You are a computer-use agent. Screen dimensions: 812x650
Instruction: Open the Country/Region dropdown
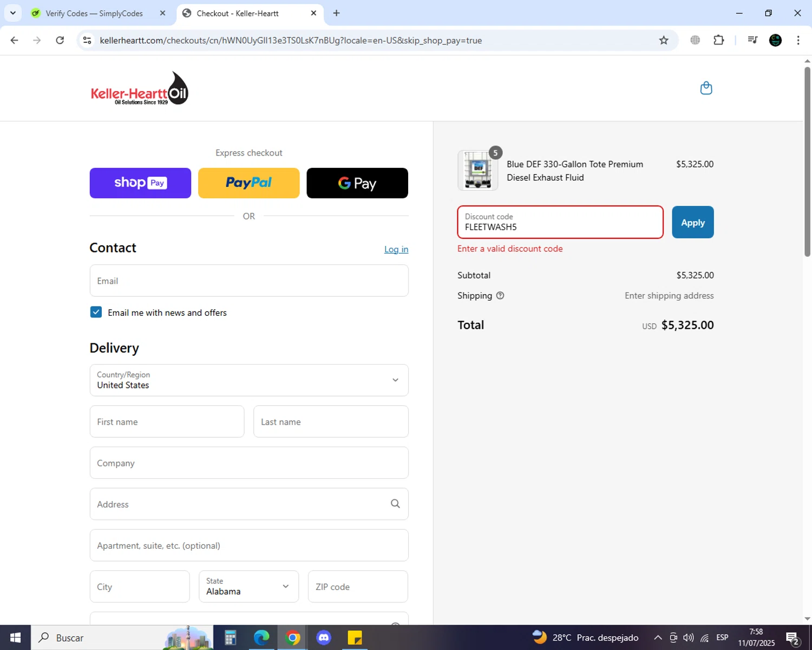click(x=249, y=380)
